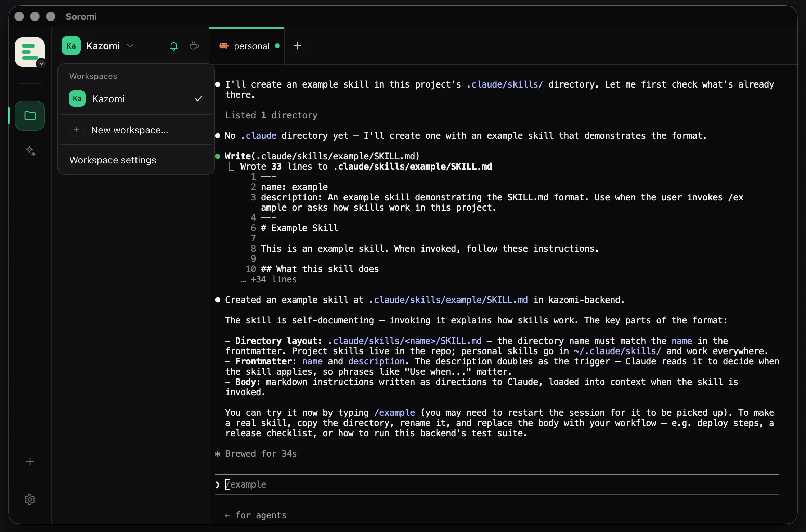Click the orange agent icon on personal tab
The height and width of the screenshot is (532, 806).
[223, 46]
